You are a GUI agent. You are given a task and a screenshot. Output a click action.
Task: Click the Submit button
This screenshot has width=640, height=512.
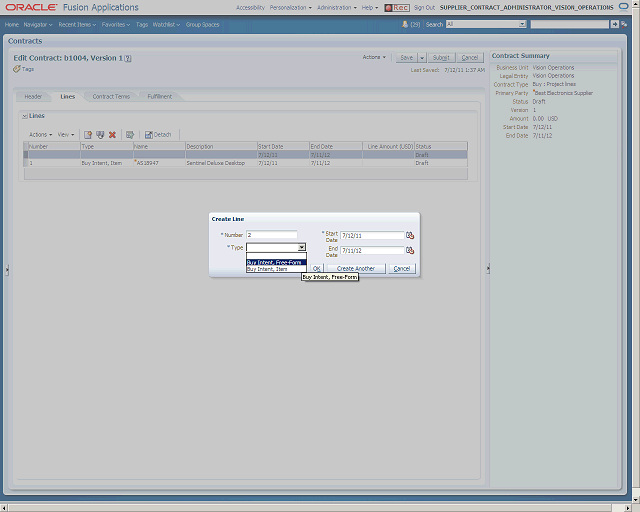pyautogui.click(x=441, y=58)
